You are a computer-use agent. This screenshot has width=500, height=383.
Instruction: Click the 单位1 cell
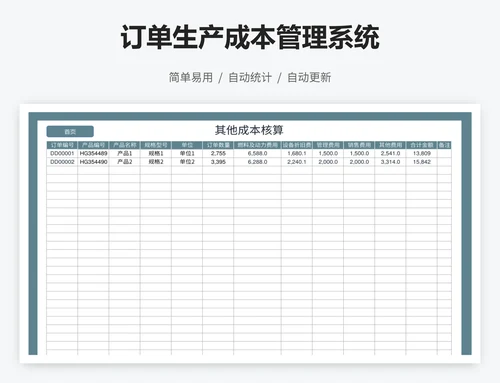point(187,153)
